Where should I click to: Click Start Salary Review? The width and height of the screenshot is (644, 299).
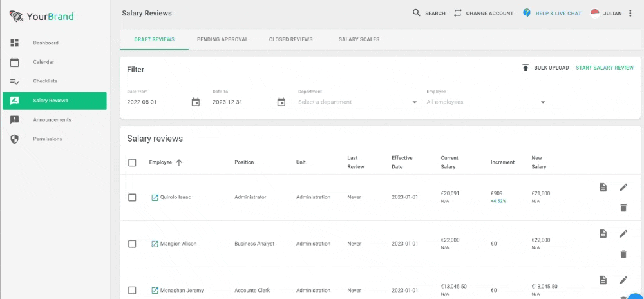tap(605, 68)
